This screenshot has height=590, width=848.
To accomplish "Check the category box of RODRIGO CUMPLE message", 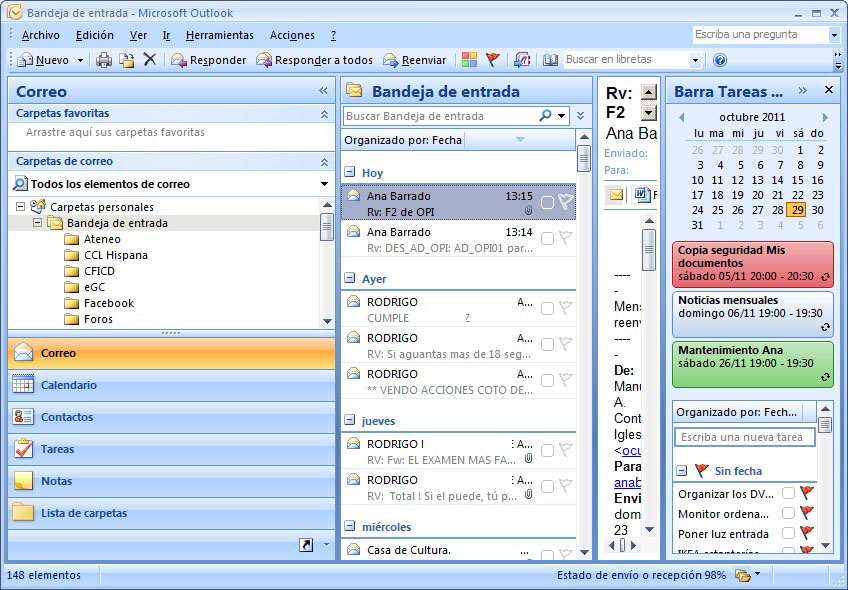I will point(547,308).
